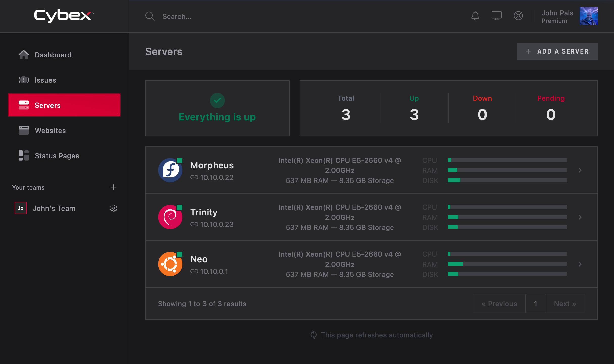Click the Neo Ubuntu logo icon

point(170,264)
